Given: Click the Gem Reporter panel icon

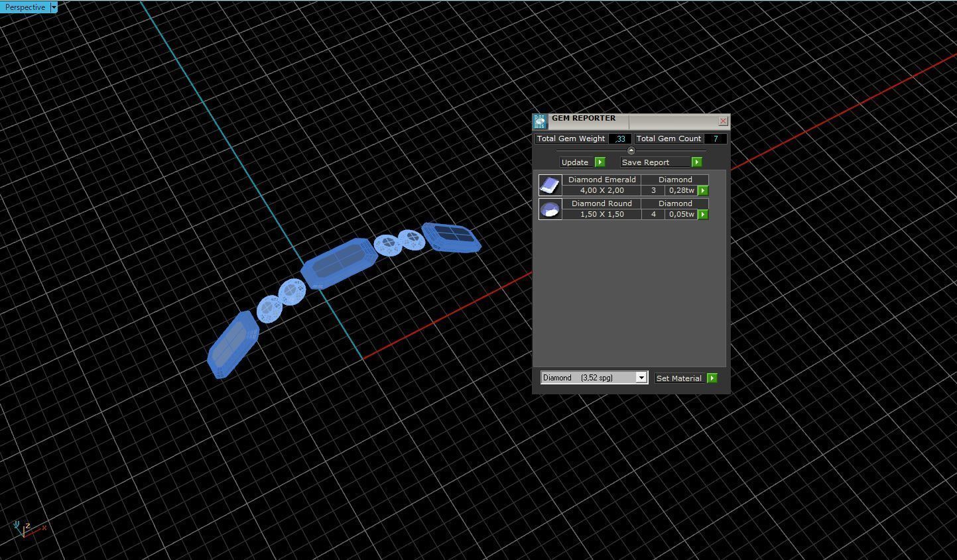Looking at the screenshot, I should pos(540,122).
